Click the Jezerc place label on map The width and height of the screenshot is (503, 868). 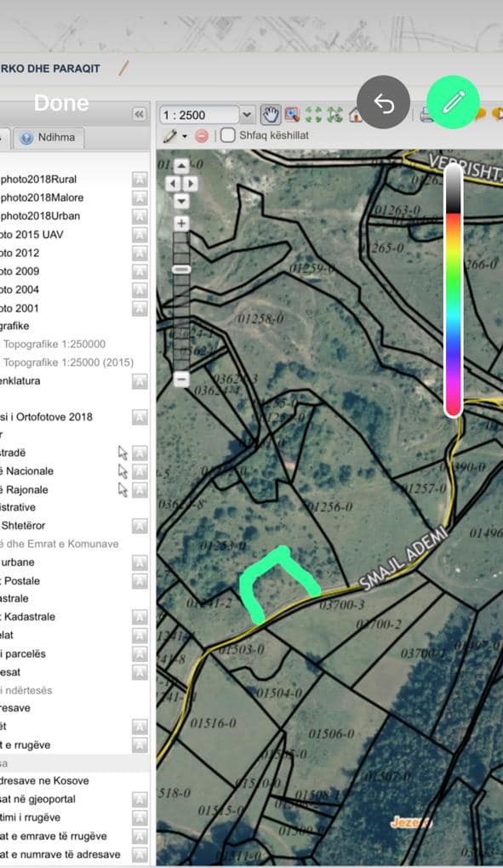tap(411, 823)
